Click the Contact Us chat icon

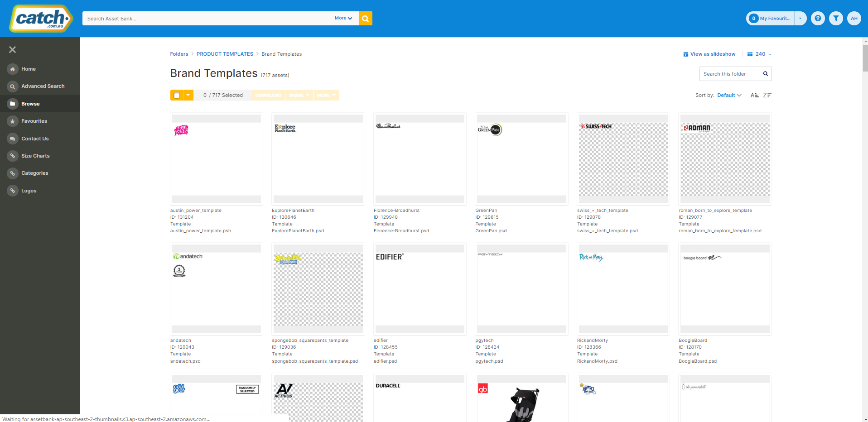(13, 139)
